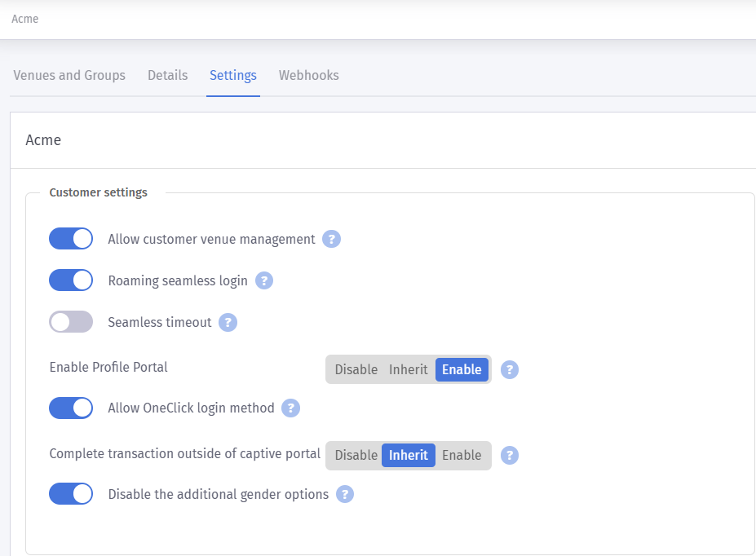Select Disable for Enable Profile Portal
The image size is (756, 556).
tap(356, 369)
